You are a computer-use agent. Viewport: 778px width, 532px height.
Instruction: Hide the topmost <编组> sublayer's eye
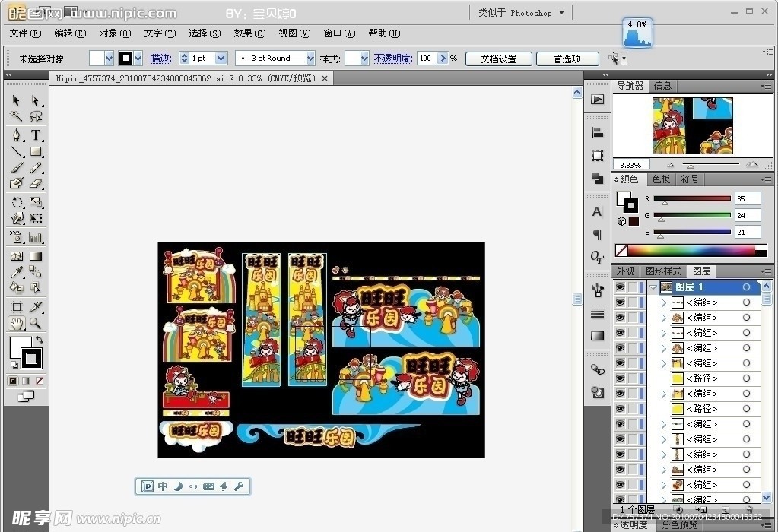[620, 302]
